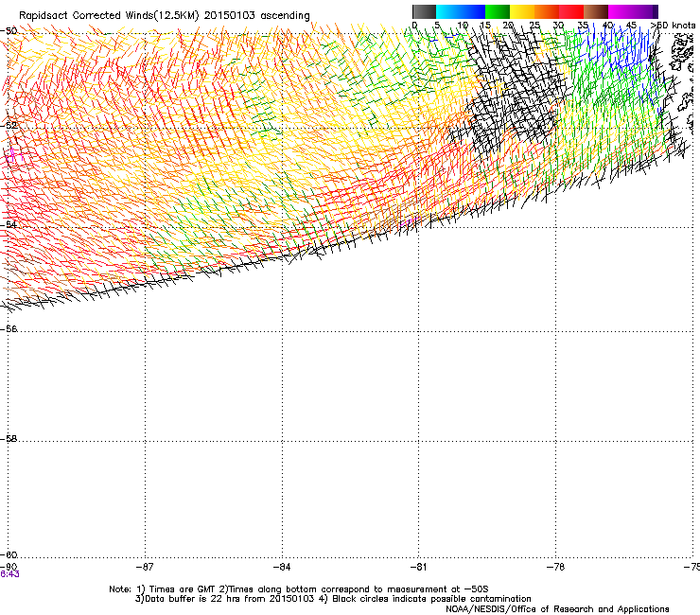
Task: Click the note 'Times are GMT'
Action: pos(182,589)
